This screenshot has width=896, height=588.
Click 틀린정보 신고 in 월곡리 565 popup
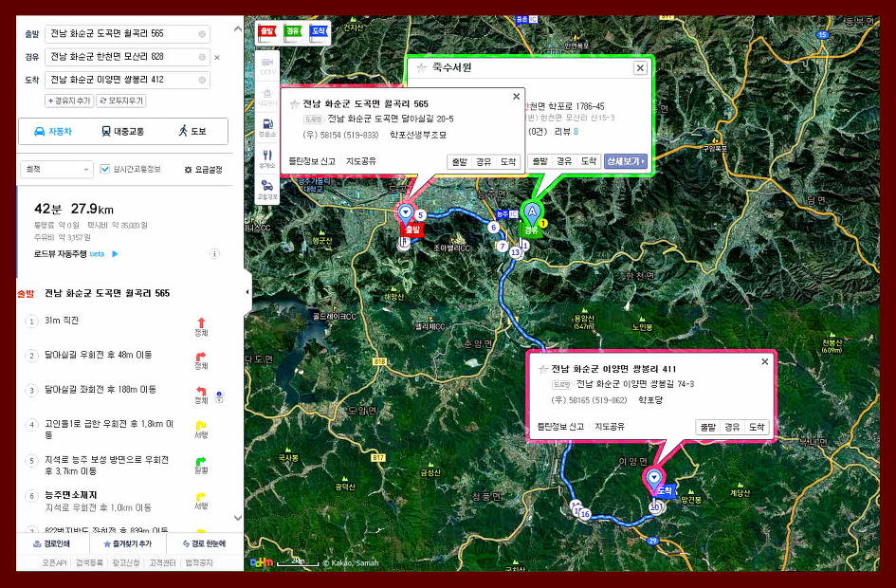[x=312, y=162]
